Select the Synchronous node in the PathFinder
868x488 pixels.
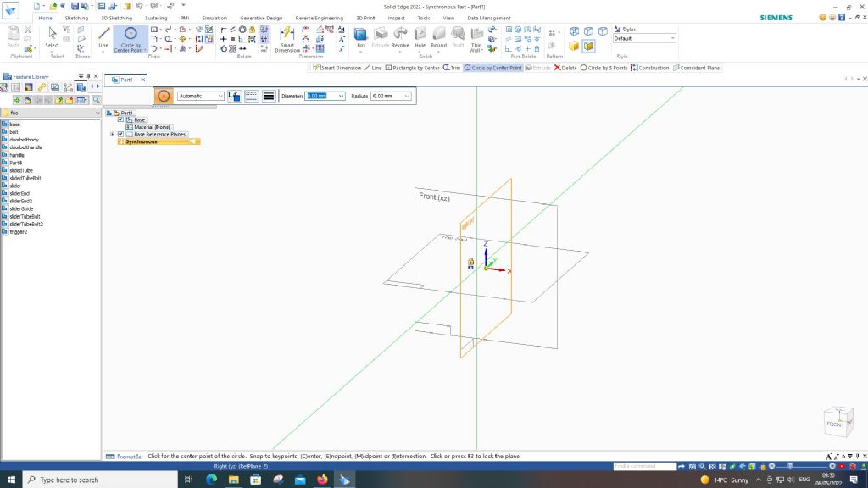159,141
